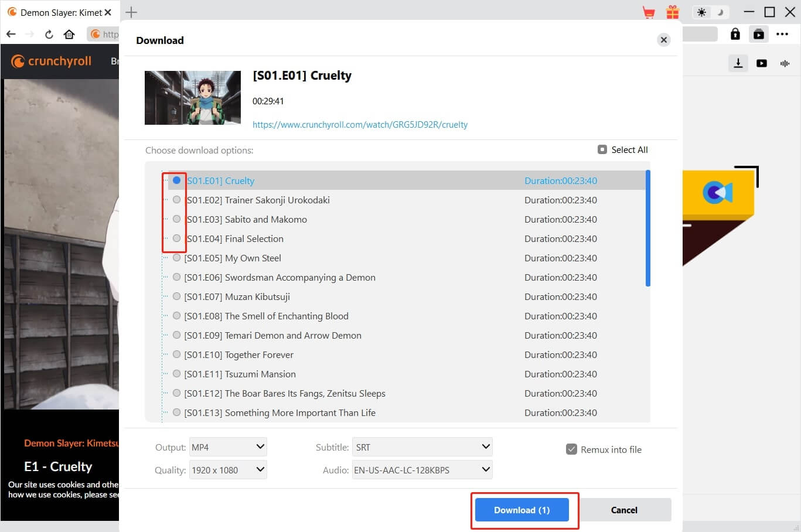This screenshot has width=801, height=532.
Task: Disable the Remux into file checkbox
Action: click(x=571, y=449)
